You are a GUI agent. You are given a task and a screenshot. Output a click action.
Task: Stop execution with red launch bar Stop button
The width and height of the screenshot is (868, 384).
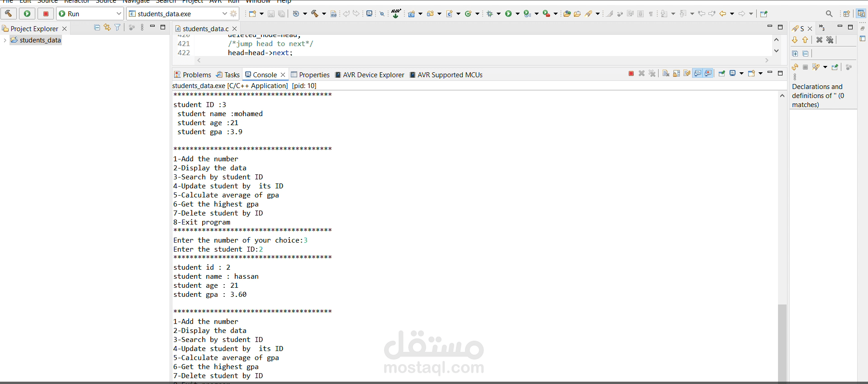(x=46, y=14)
